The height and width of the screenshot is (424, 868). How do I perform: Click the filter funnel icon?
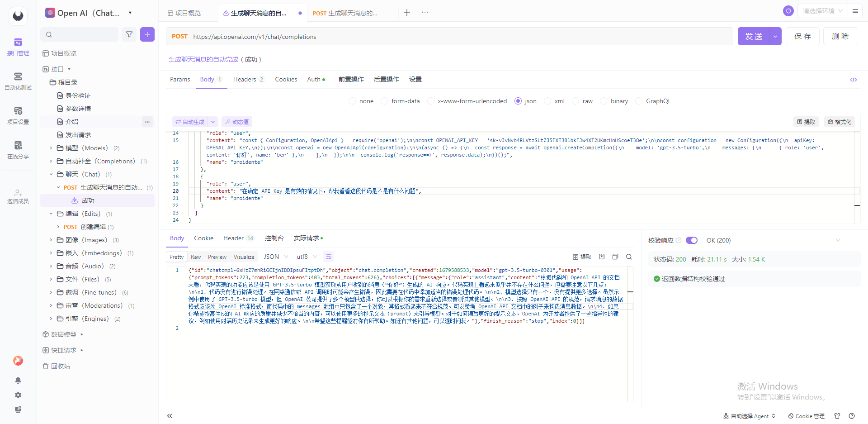click(x=129, y=34)
